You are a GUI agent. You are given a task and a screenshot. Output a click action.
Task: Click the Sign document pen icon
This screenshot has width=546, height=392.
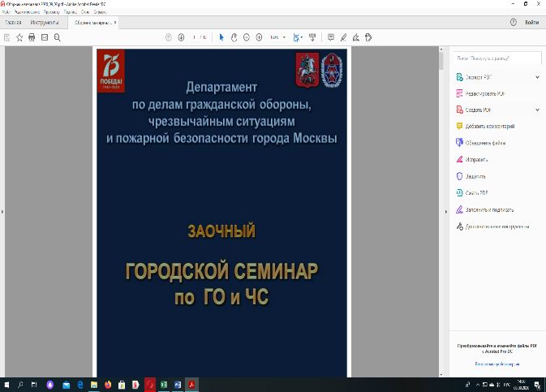[356, 37]
